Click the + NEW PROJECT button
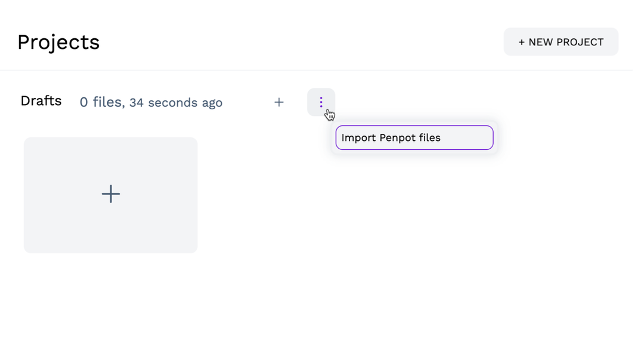 (561, 42)
